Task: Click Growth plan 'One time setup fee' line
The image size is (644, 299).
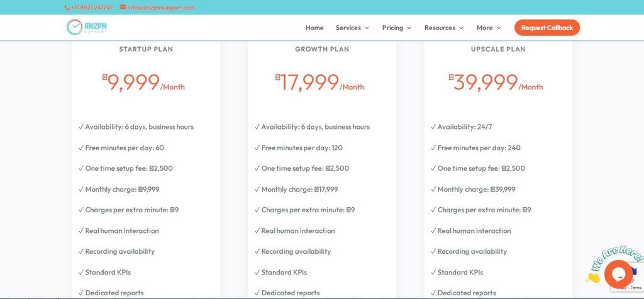Action: [x=301, y=168]
